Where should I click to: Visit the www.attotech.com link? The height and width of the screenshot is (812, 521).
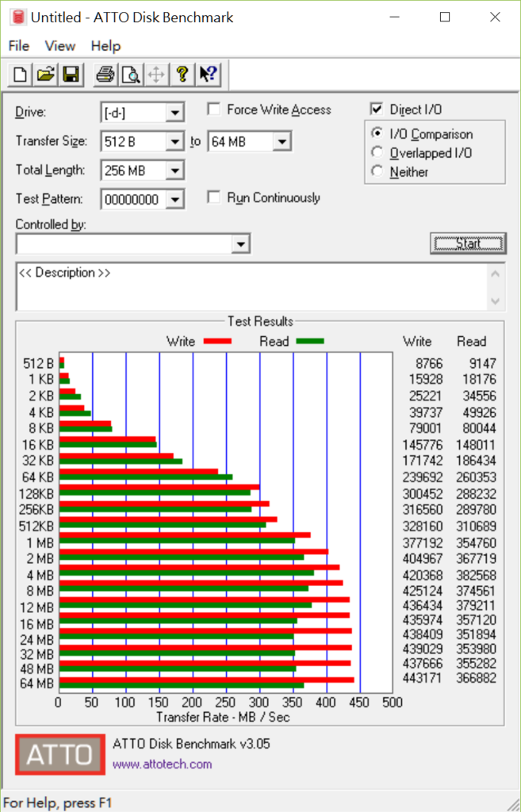click(x=162, y=764)
